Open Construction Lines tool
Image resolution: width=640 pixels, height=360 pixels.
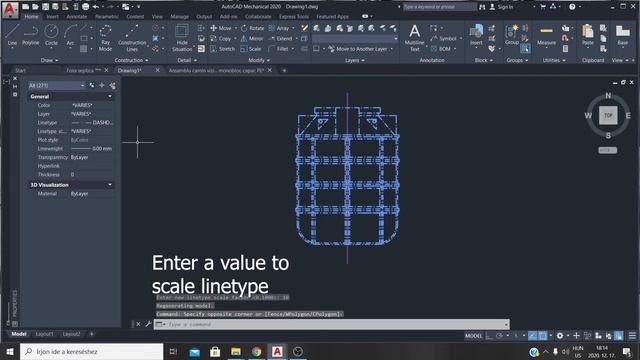[x=132, y=38]
